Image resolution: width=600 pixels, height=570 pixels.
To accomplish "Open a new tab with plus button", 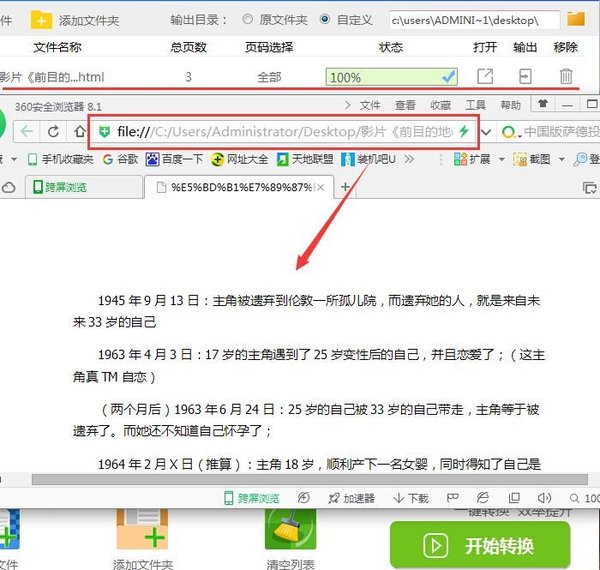I will coord(345,187).
